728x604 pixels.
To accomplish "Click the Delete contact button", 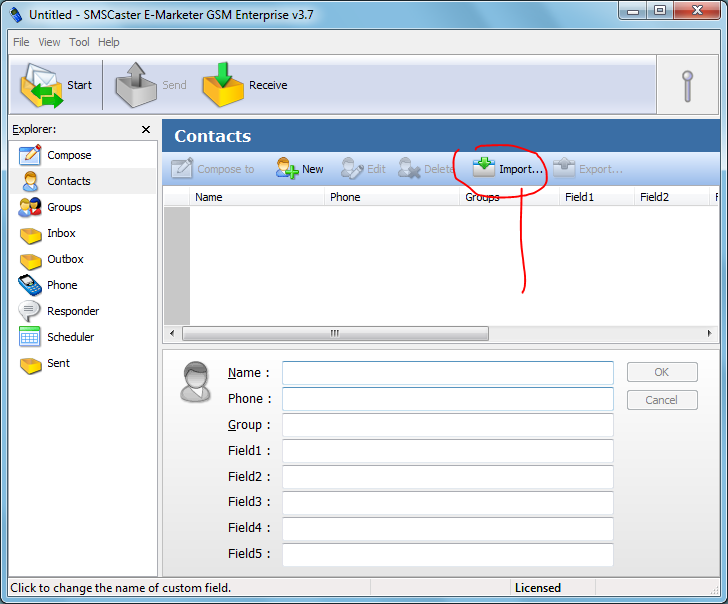I will pyautogui.click(x=425, y=169).
